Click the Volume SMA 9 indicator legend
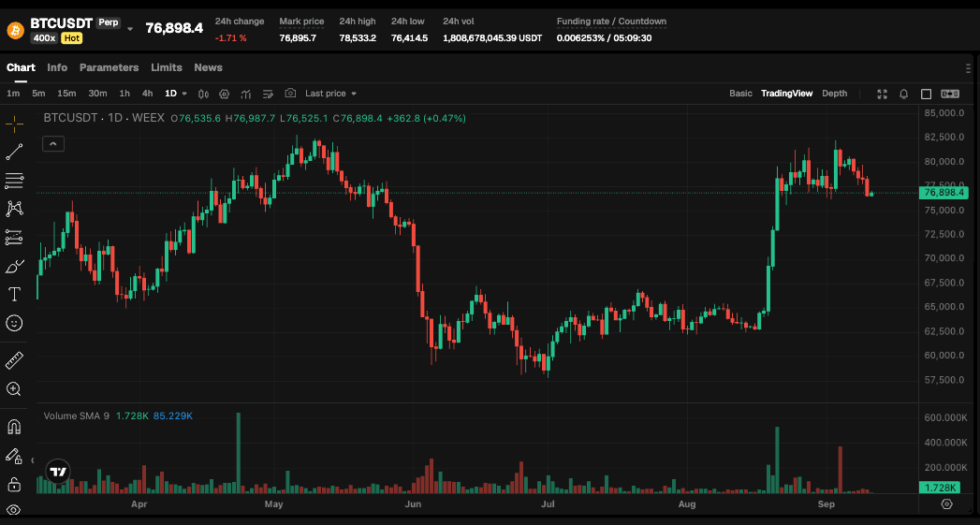 pos(76,416)
